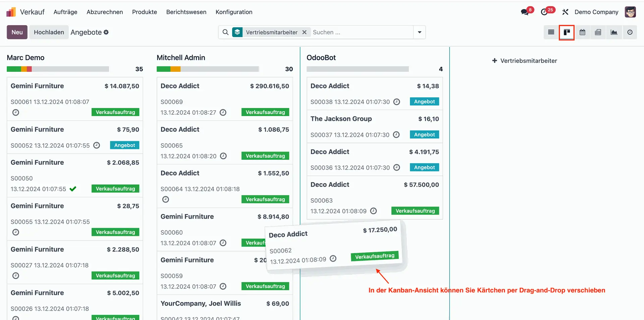
Task: Open the Produkte menu
Action: (x=145, y=12)
